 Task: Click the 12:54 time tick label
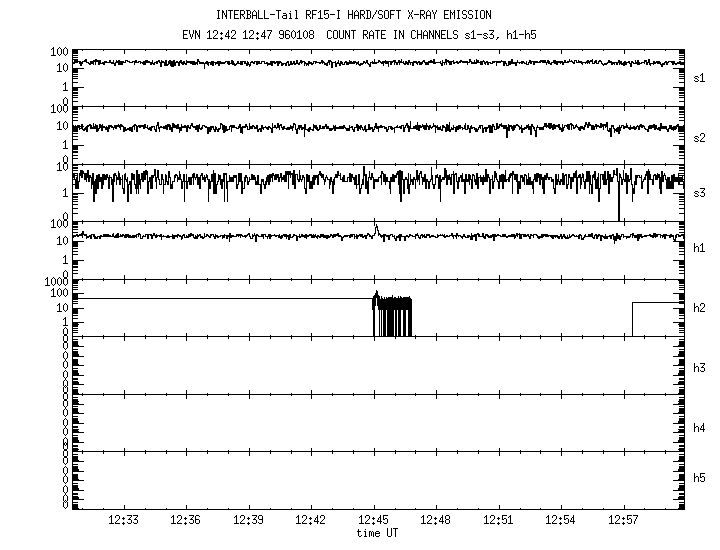[x=561, y=521]
